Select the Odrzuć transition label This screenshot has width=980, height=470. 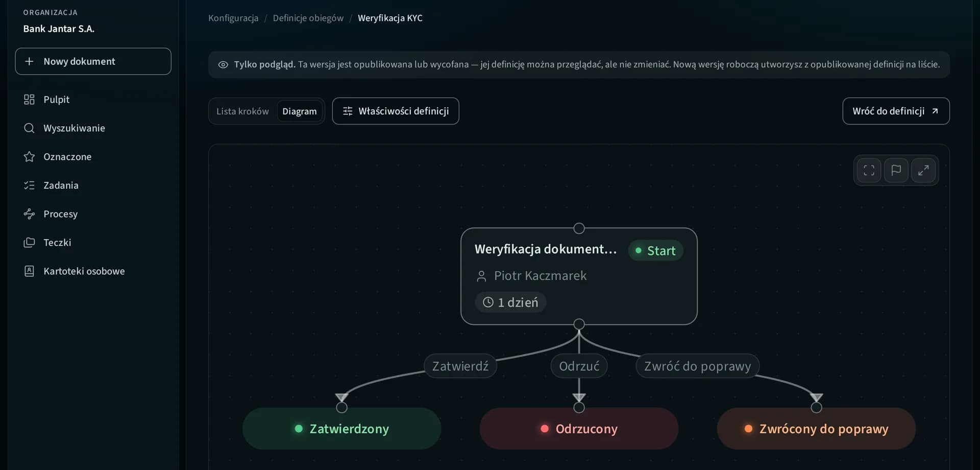579,366
